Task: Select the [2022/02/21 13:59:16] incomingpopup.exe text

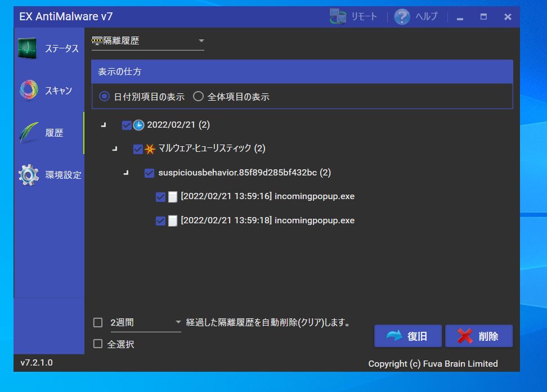Action: (267, 196)
